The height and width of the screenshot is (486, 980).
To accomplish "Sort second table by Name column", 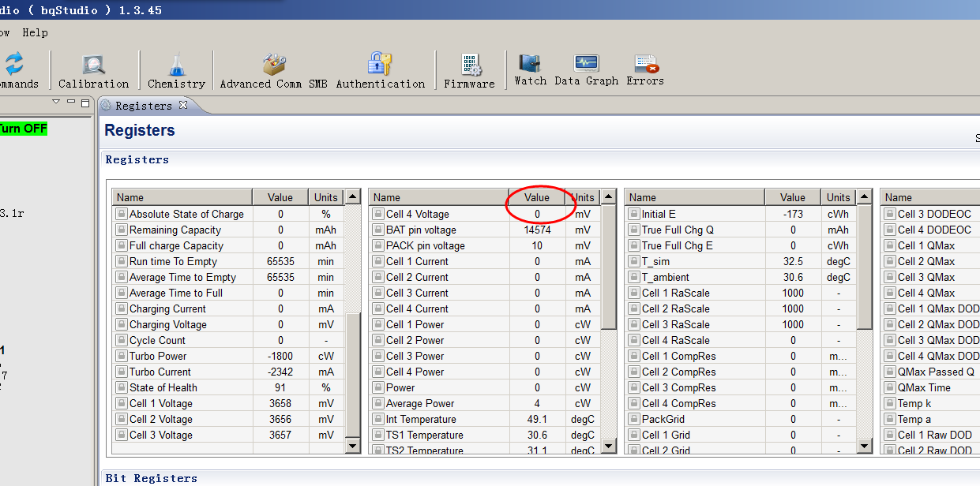I will tap(439, 197).
